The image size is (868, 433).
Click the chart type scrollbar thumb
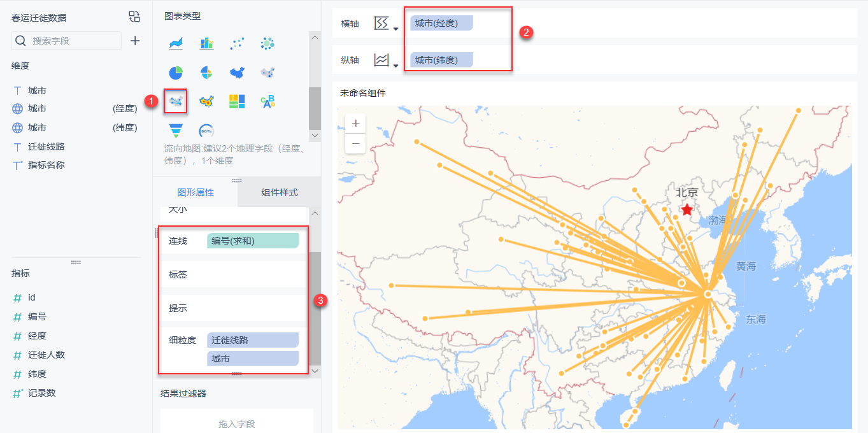[x=315, y=108]
